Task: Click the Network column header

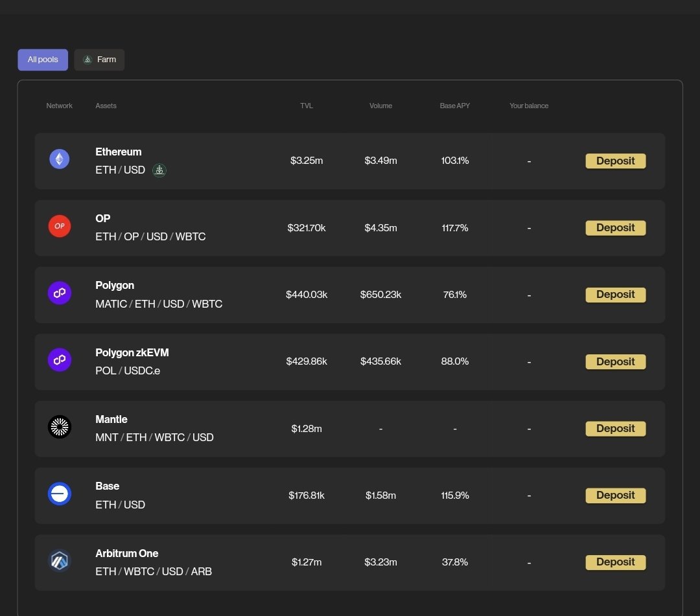Action: (x=60, y=106)
